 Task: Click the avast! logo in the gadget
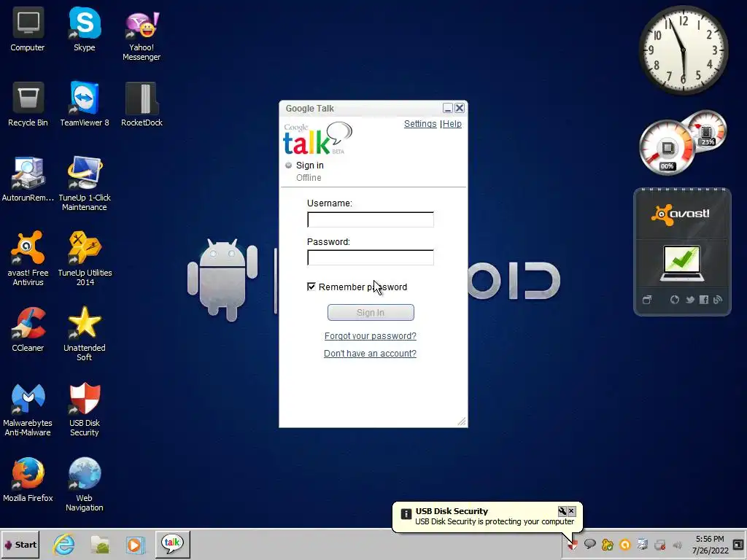[x=681, y=214]
